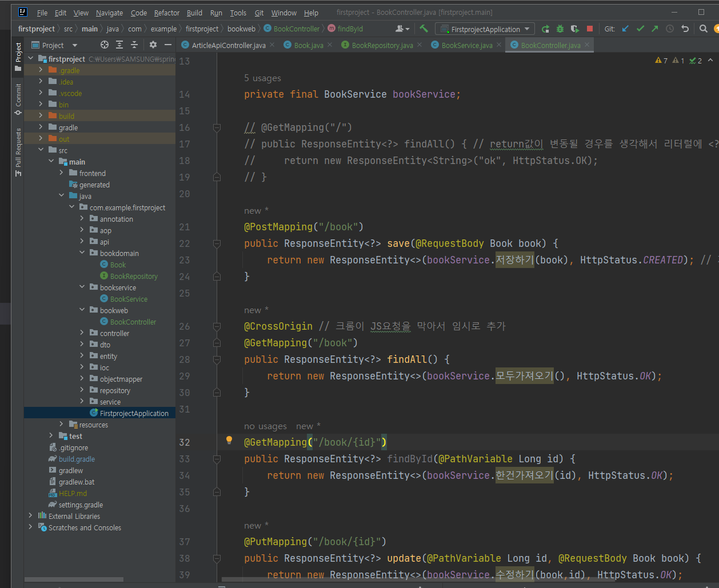Click the Git commit checkmark icon
The width and height of the screenshot is (719, 588).
640,29
